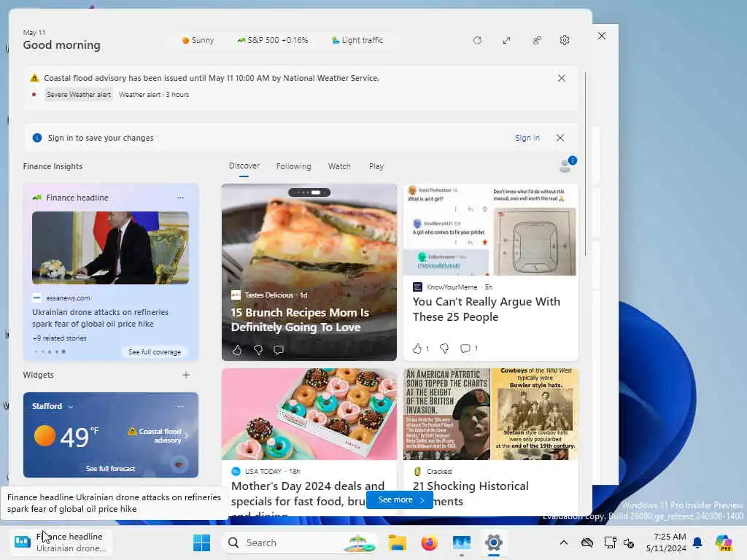The image size is (747, 560).
Task: Open the widgets feedback/people icon in header
Action: pos(536,41)
